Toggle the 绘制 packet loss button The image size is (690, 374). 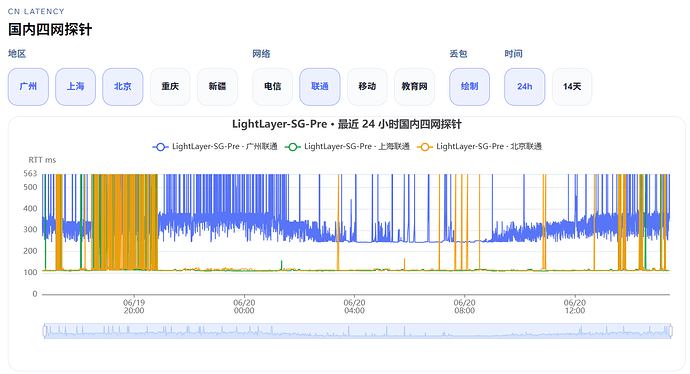[470, 87]
